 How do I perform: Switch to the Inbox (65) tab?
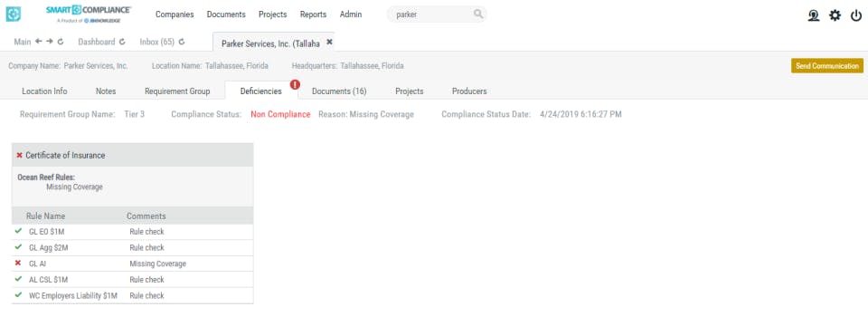[157, 42]
